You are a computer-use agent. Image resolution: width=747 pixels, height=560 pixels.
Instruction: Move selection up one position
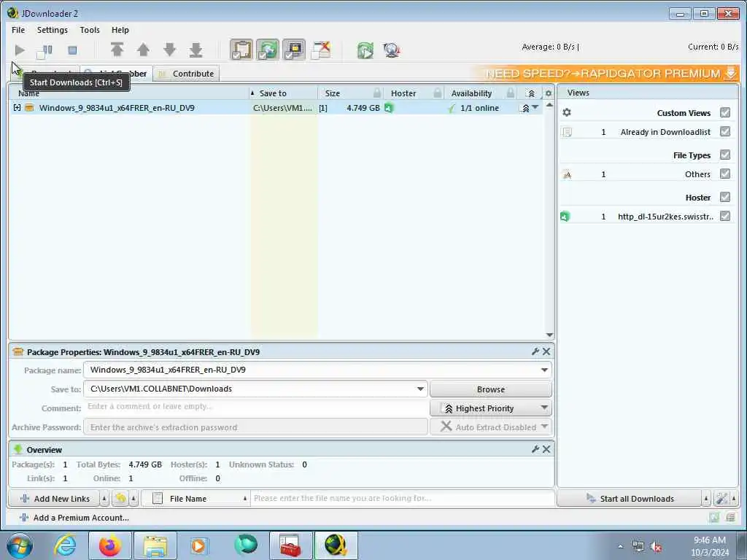(143, 50)
